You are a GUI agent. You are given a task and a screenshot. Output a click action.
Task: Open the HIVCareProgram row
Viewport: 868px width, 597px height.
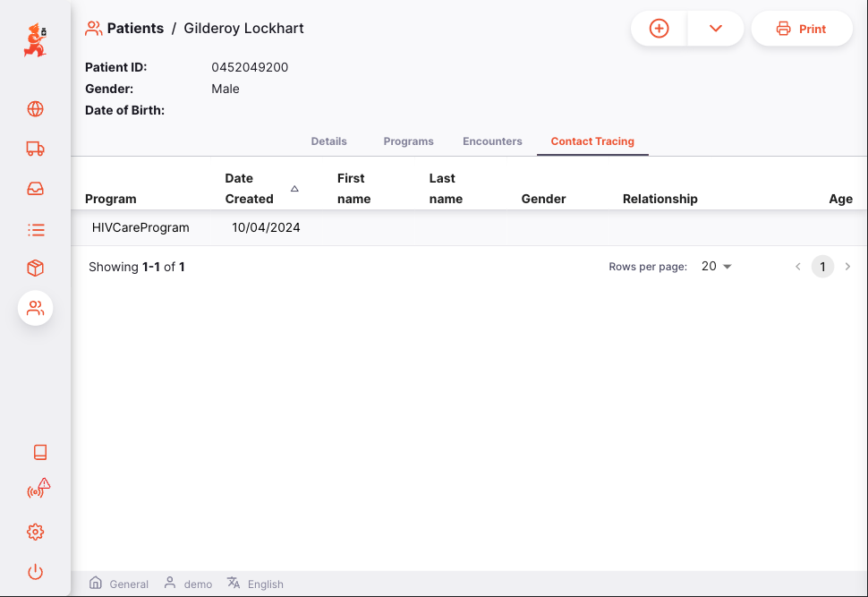click(140, 228)
